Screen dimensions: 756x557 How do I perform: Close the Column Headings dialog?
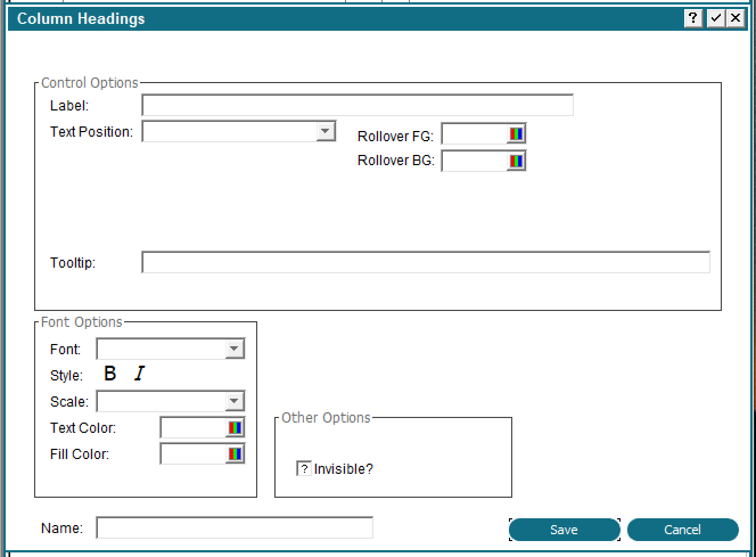(736, 18)
